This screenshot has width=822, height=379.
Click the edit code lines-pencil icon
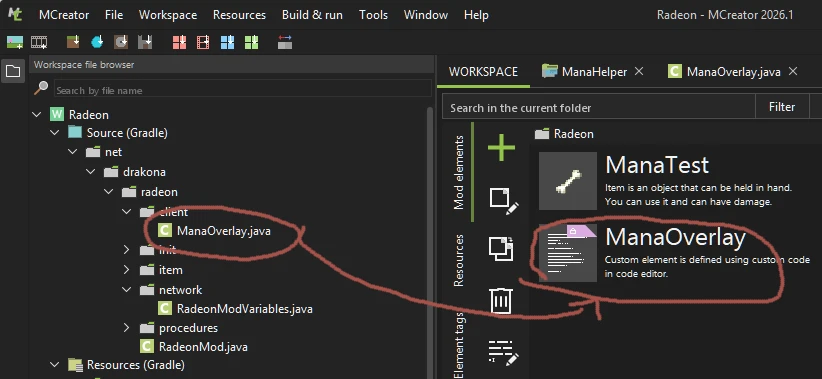point(503,352)
